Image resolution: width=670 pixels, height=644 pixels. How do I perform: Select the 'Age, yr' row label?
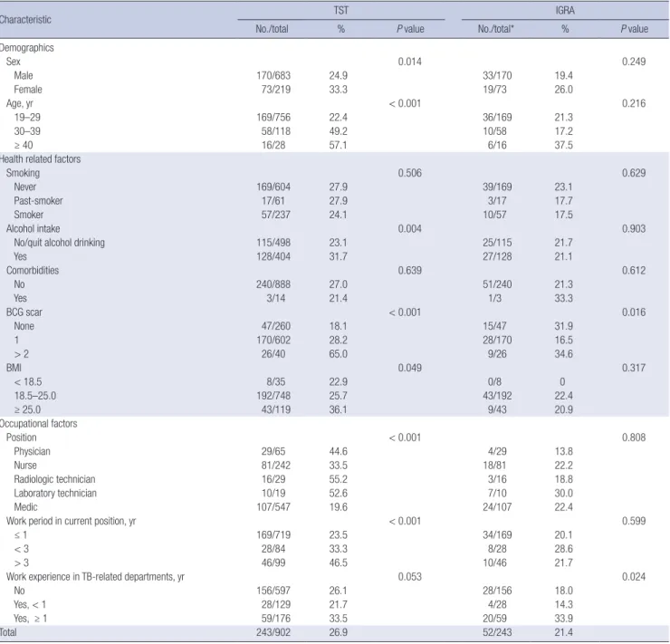click(20, 103)
